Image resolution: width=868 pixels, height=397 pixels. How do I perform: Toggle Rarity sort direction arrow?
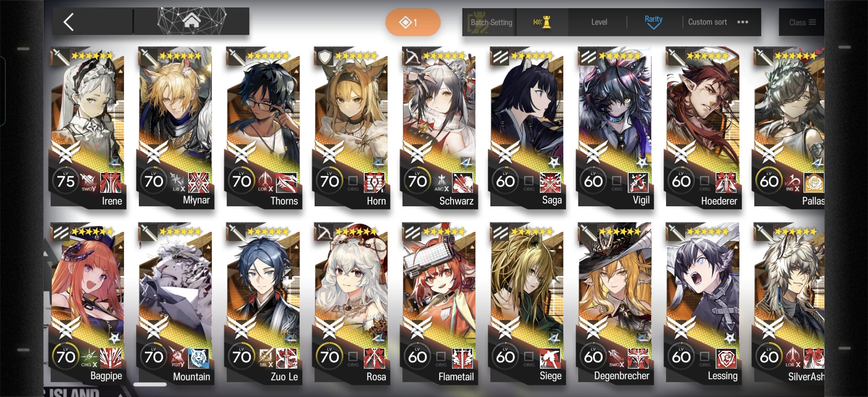(653, 26)
